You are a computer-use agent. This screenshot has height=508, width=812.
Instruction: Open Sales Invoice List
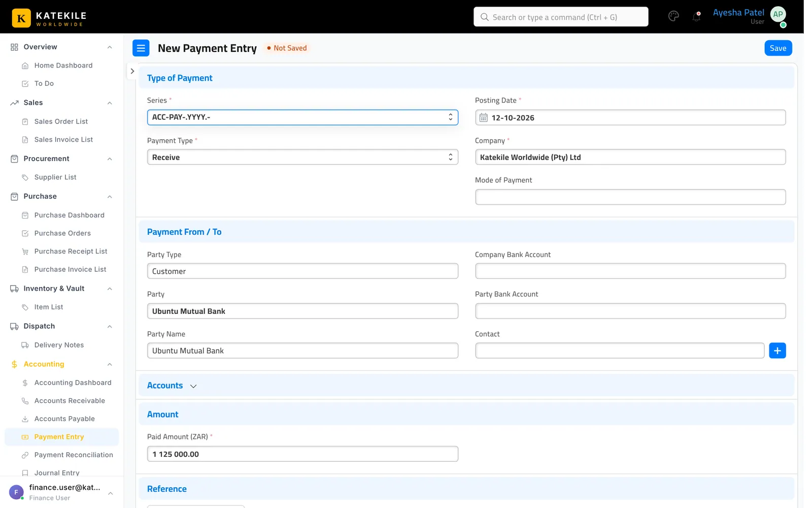(x=63, y=140)
